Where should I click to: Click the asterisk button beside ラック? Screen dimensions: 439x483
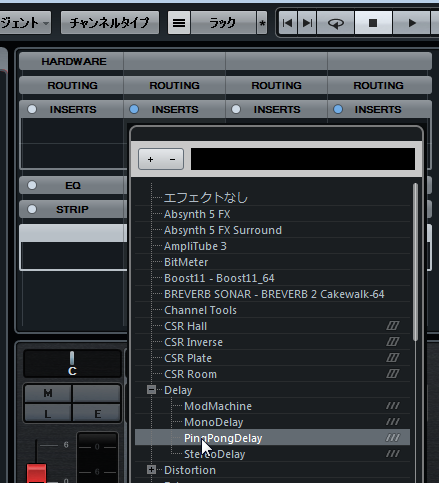[262, 23]
